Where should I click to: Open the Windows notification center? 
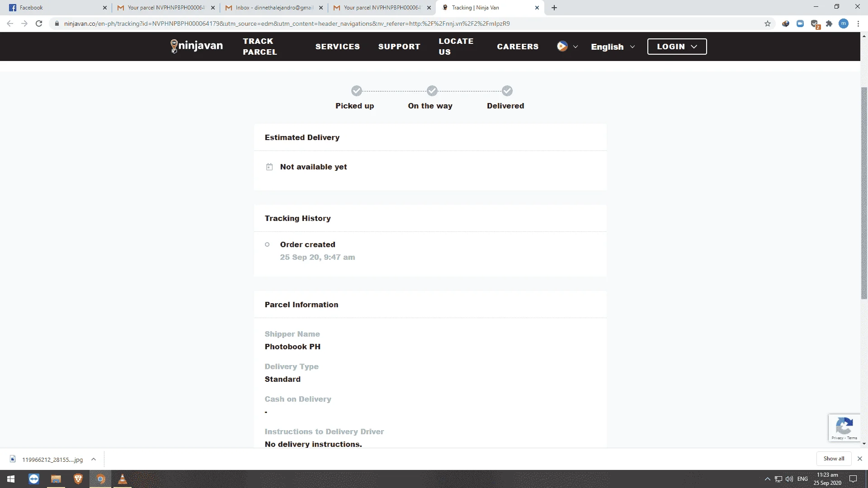pos(853,479)
